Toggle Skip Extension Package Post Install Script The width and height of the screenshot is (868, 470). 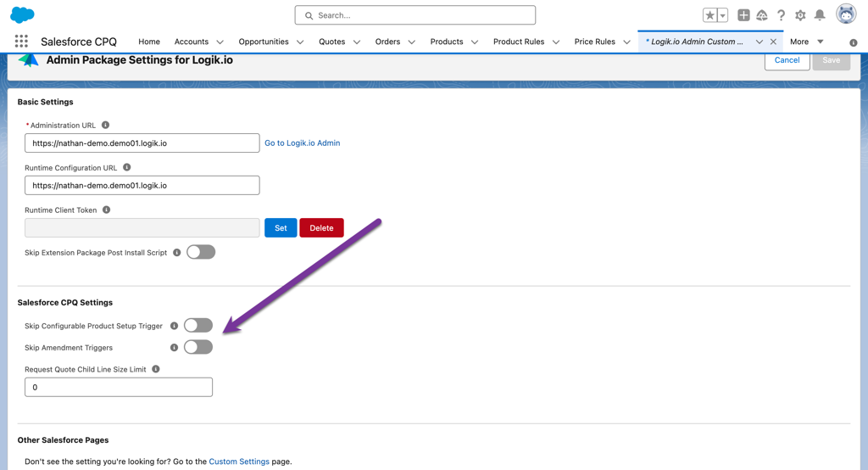(201, 252)
